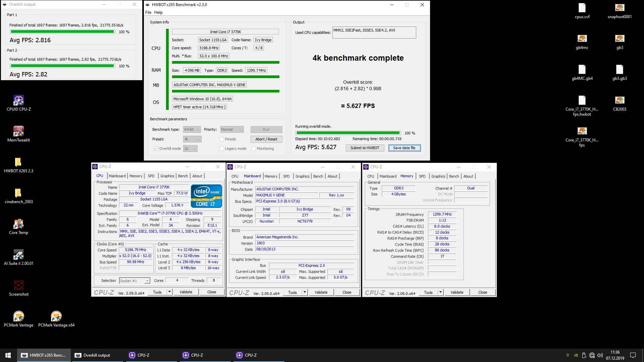644x362 pixels.
Task: Select the gb3.gb3 file icon
Action: click(x=620, y=72)
